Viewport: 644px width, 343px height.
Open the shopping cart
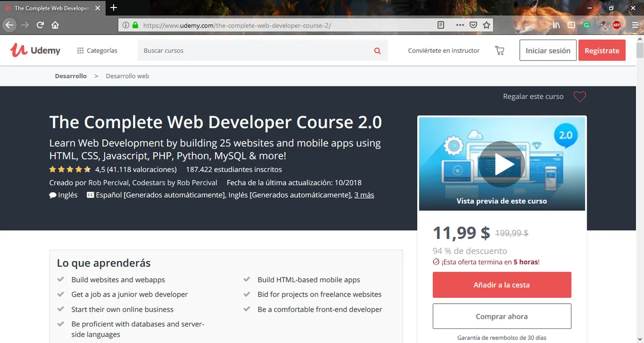point(500,51)
